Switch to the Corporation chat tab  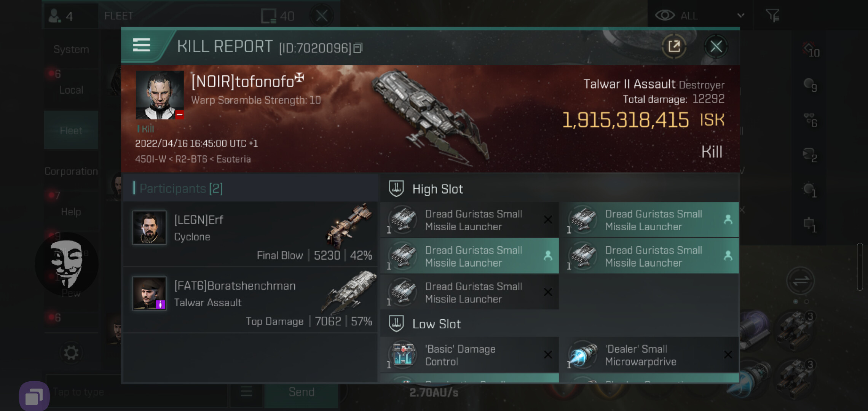pyautogui.click(x=71, y=171)
